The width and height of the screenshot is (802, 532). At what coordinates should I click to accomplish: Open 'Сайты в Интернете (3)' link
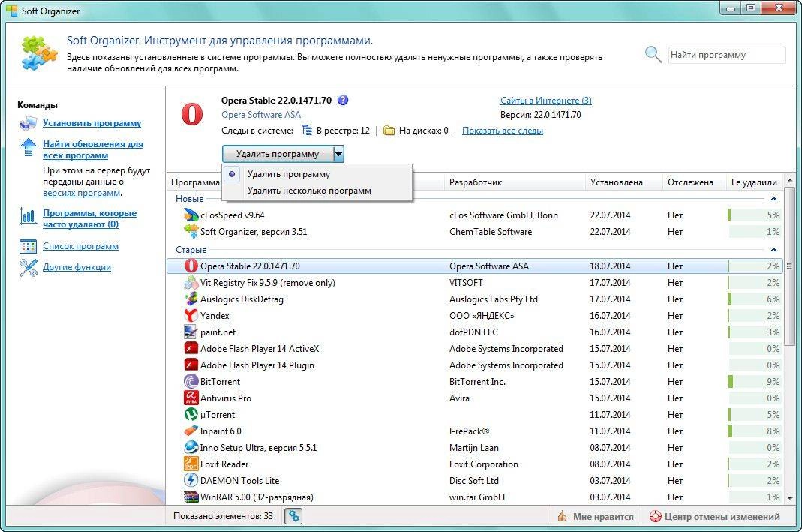point(545,101)
